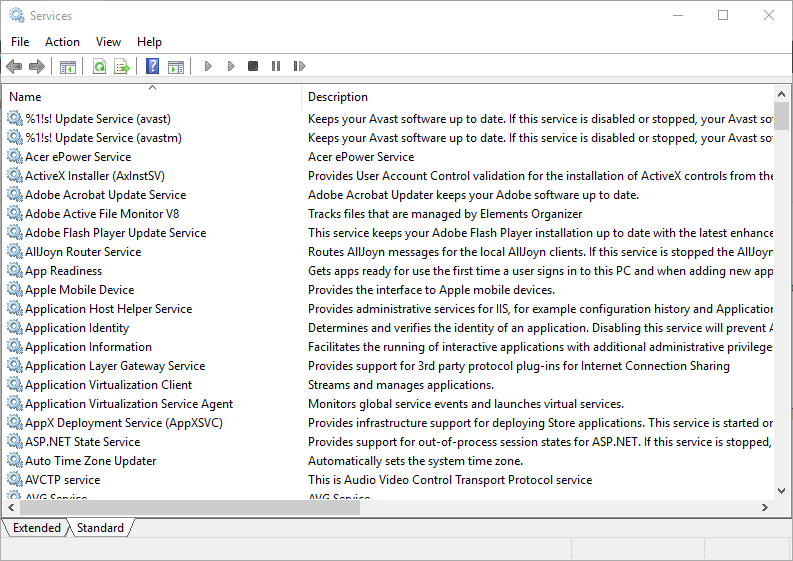The width and height of the screenshot is (793, 561).
Task: Click the horizontal scrollbar left arrow
Action: tap(11, 507)
